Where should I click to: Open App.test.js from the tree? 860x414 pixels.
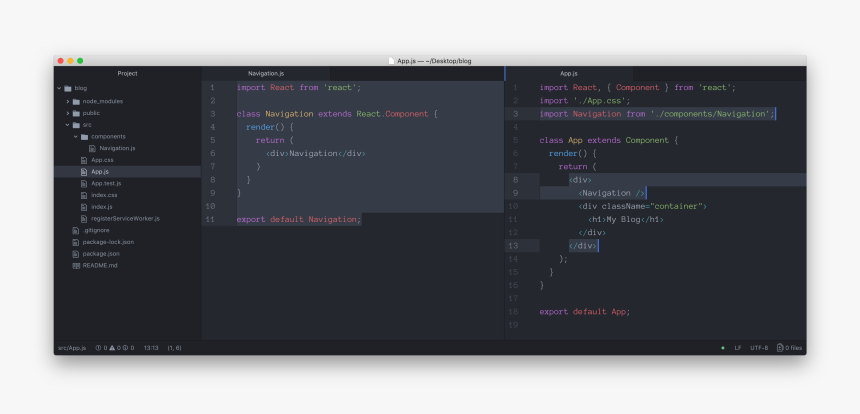tap(106, 184)
